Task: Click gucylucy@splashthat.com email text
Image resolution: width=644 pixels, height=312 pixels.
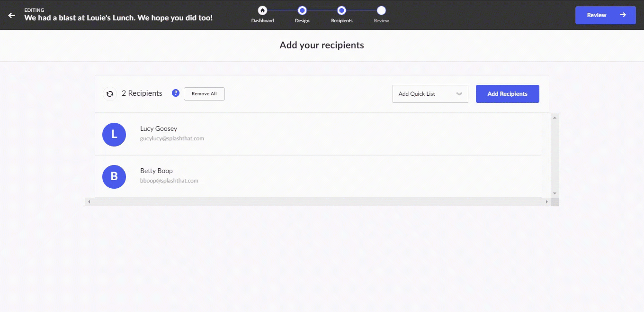Action: pyautogui.click(x=172, y=138)
